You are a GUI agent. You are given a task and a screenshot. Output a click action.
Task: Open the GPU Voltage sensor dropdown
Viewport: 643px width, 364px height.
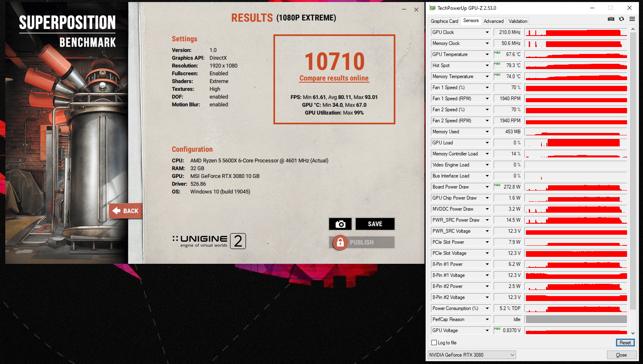(x=487, y=330)
